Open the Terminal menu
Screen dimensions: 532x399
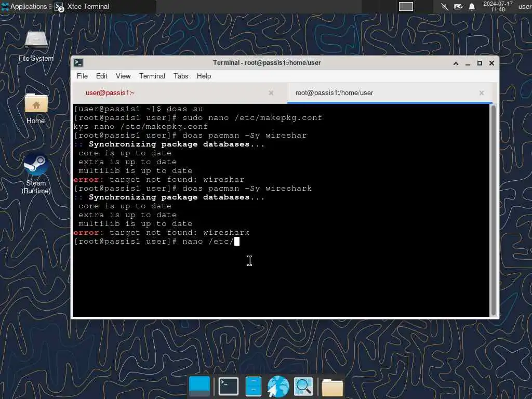152,76
